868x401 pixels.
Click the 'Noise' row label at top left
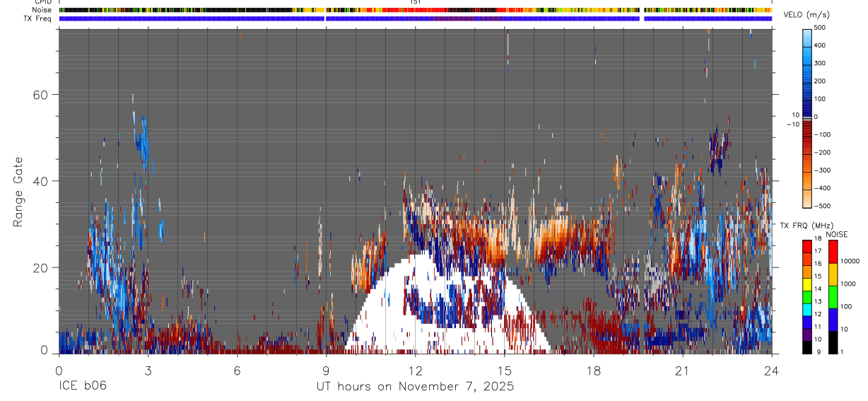[x=42, y=10]
